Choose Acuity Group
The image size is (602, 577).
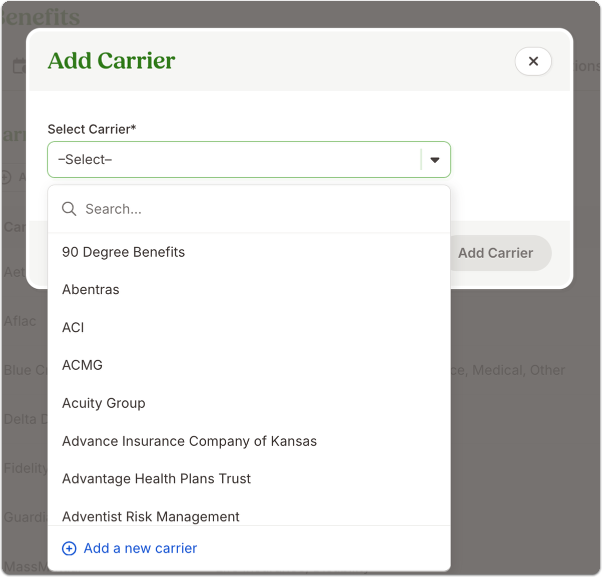tap(249, 403)
